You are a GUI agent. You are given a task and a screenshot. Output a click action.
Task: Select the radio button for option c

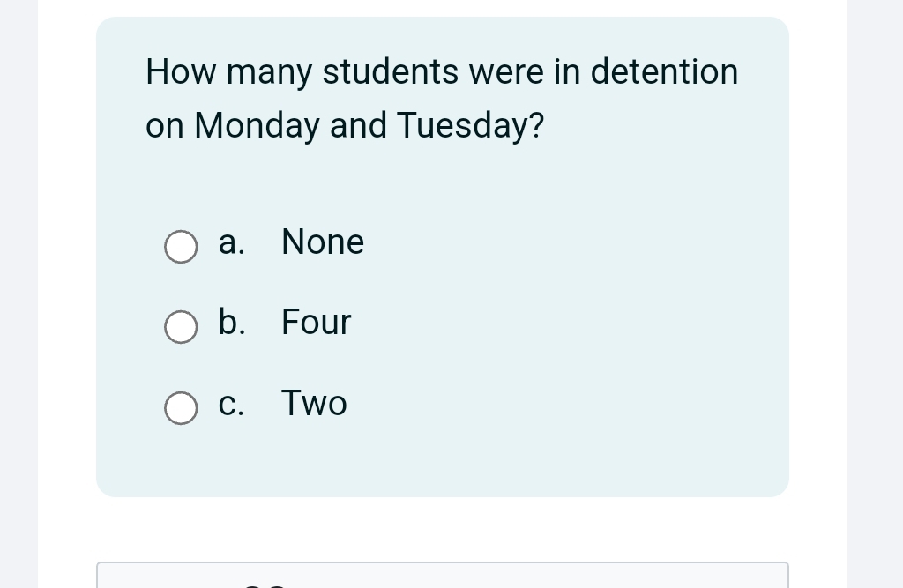point(181,408)
